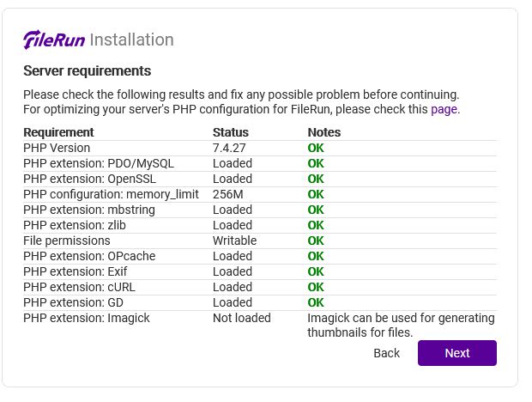Click the Writable status value
The width and height of the screenshot is (532, 402).
pos(234,241)
